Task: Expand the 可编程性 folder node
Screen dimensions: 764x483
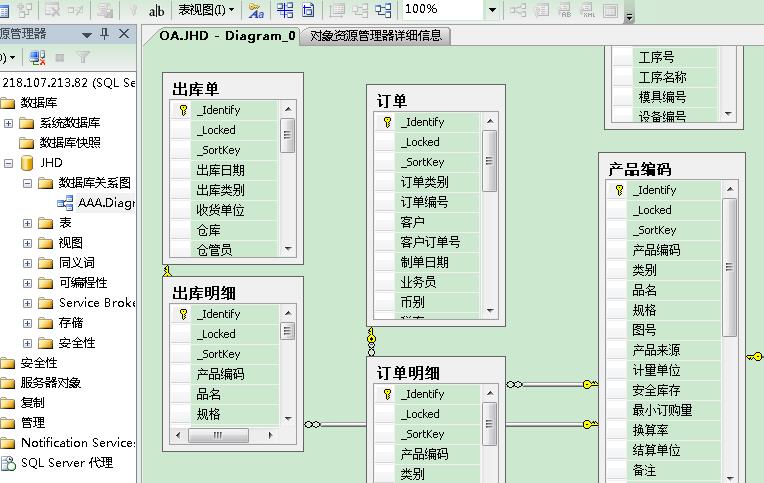Action: click(x=28, y=283)
